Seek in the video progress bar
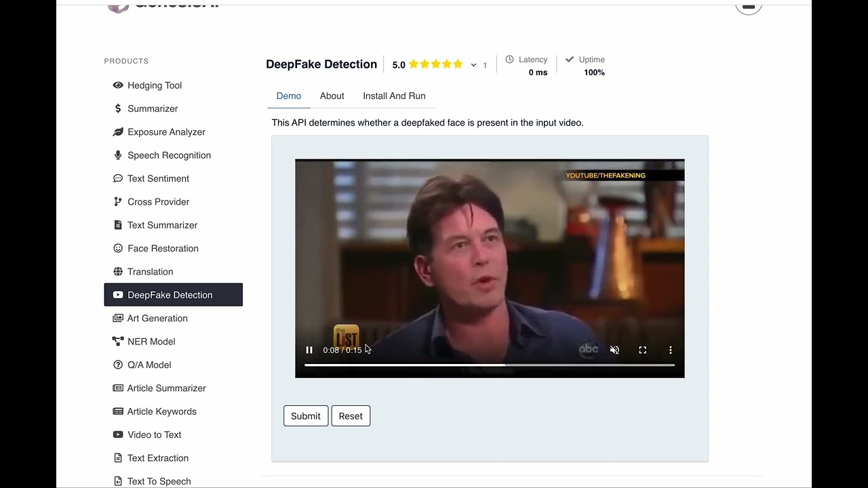The image size is (868, 488). click(490, 365)
